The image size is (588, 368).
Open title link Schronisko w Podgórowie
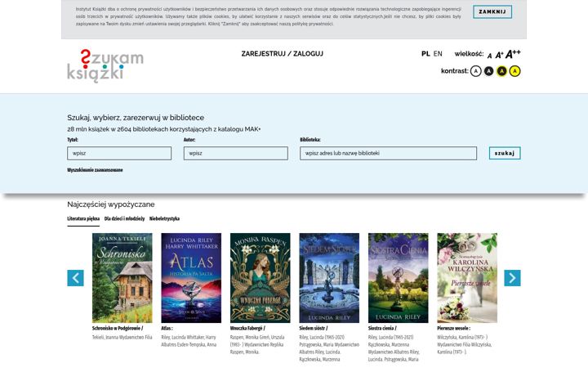coord(118,328)
